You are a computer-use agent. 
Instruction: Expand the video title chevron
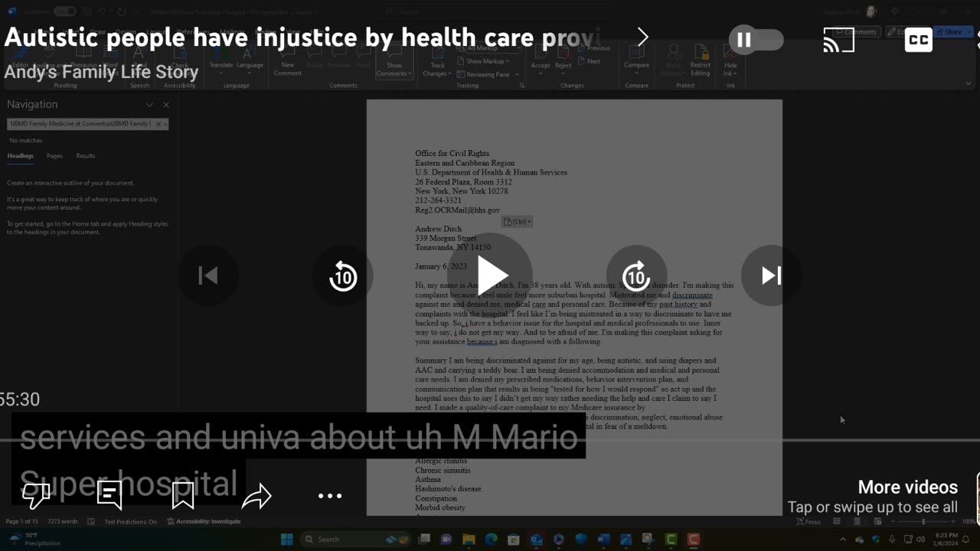pos(642,37)
